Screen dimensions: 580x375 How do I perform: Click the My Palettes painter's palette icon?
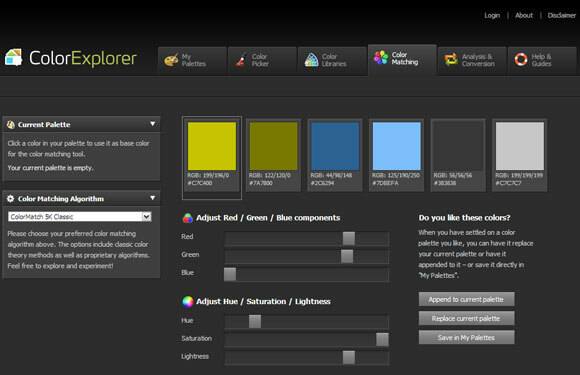(x=171, y=60)
